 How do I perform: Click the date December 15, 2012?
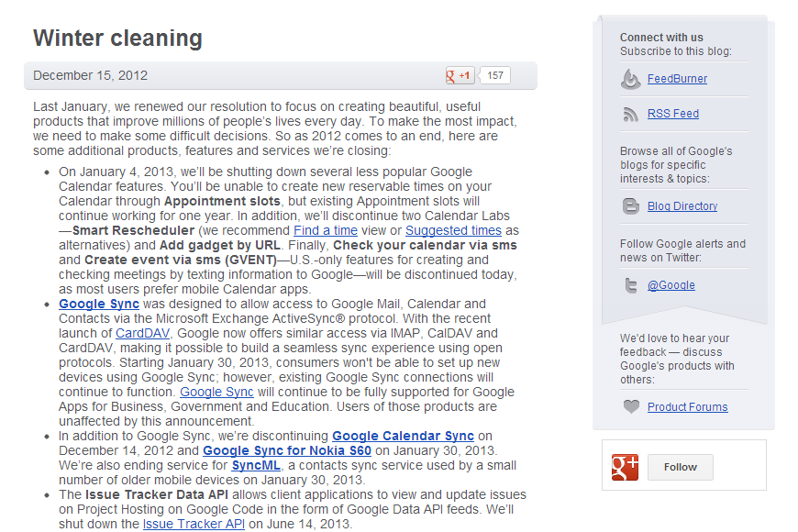[90, 75]
